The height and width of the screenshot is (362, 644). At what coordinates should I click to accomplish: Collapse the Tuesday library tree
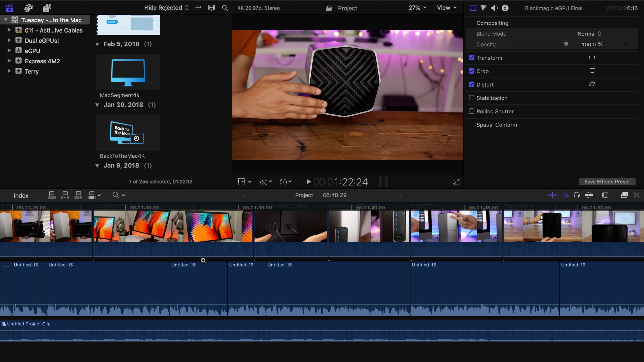(6, 20)
